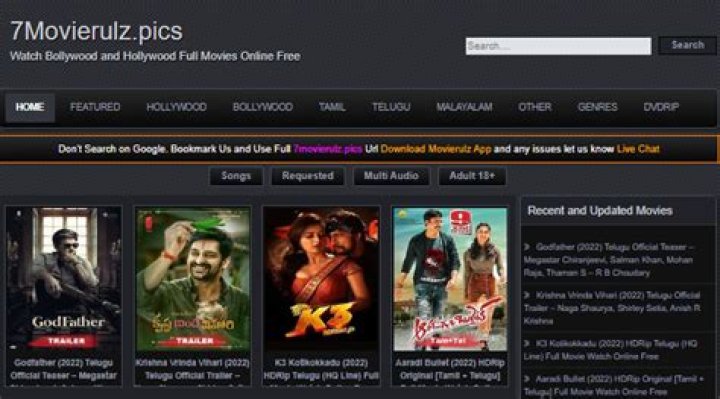Open the Krishna Vrinda Vihari poster
The width and height of the screenshot is (720, 399).
pos(193,279)
